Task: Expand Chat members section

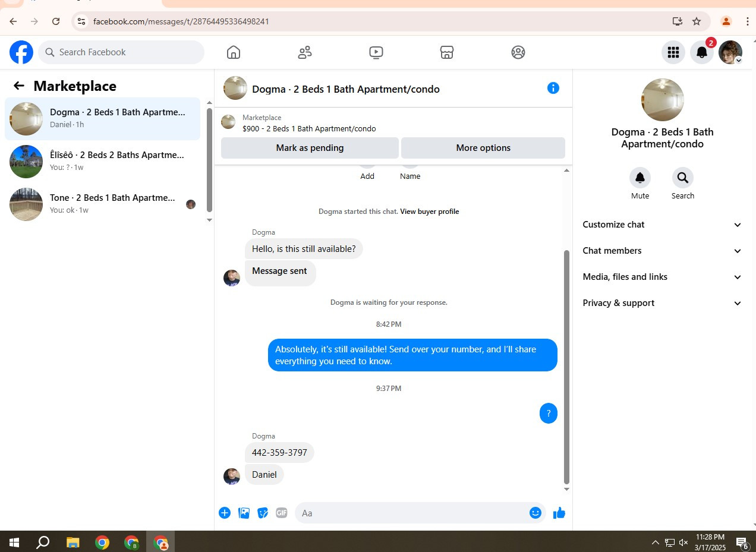Action: tap(662, 251)
